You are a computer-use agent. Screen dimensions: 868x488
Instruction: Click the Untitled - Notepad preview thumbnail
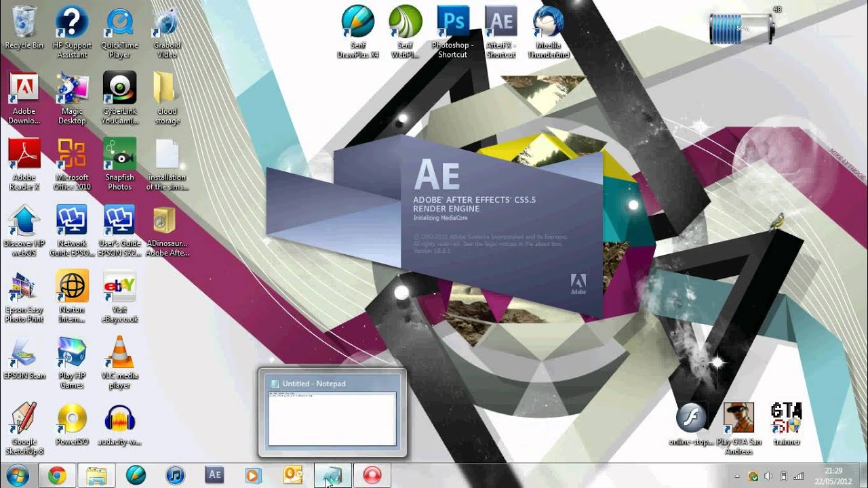tap(332, 413)
